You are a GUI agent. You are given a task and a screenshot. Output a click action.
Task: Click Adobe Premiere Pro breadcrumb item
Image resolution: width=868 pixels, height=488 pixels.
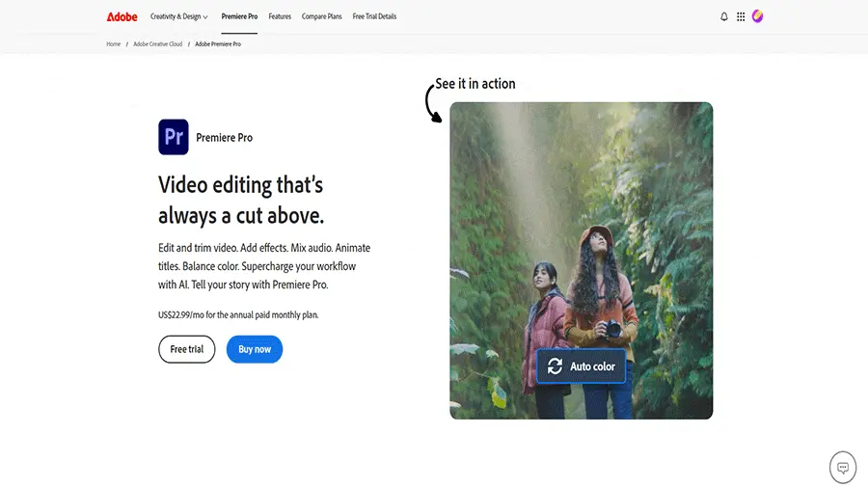pyautogui.click(x=218, y=44)
